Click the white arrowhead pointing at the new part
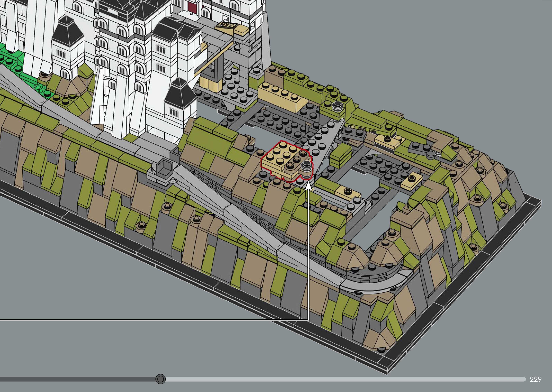 tap(309, 187)
